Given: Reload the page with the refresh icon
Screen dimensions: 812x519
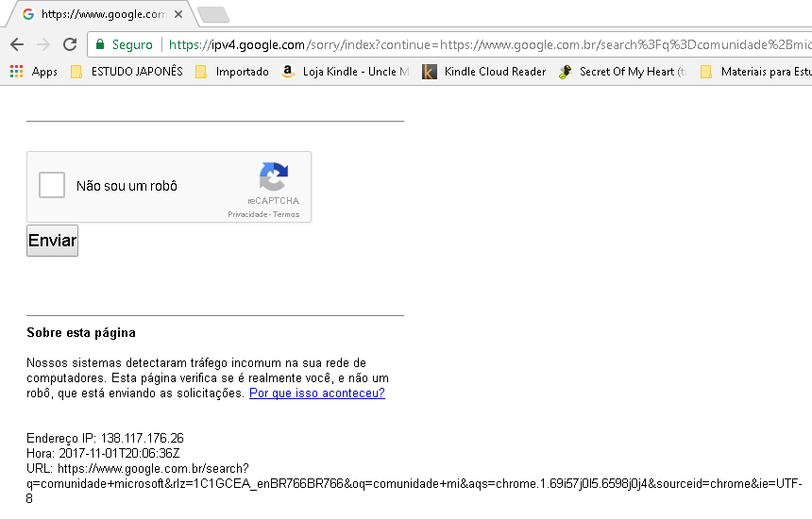Looking at the screenshot, I should click(x=70, y=44).
